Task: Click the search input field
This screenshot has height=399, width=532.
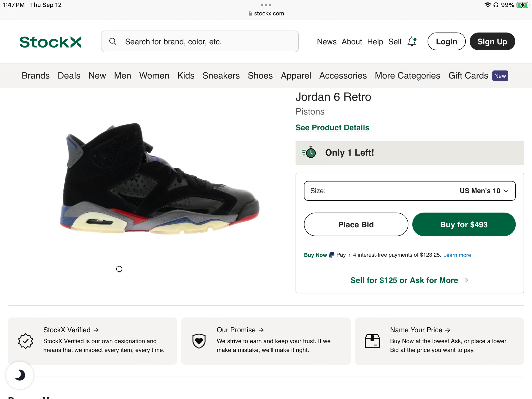Action: pyautogui.click(x=200, y=42)
